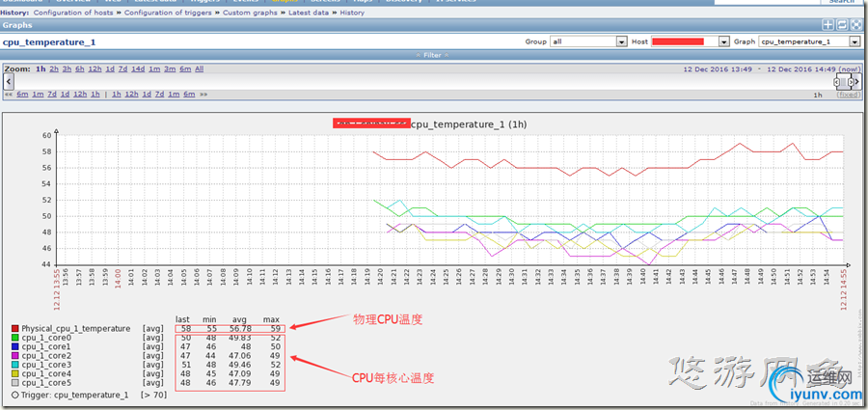Image resolution: width=868 pixels, height=410 pixels.
Task: Open fullscreen mode icon in Graphs header
Action: click(x=854, y=25)
